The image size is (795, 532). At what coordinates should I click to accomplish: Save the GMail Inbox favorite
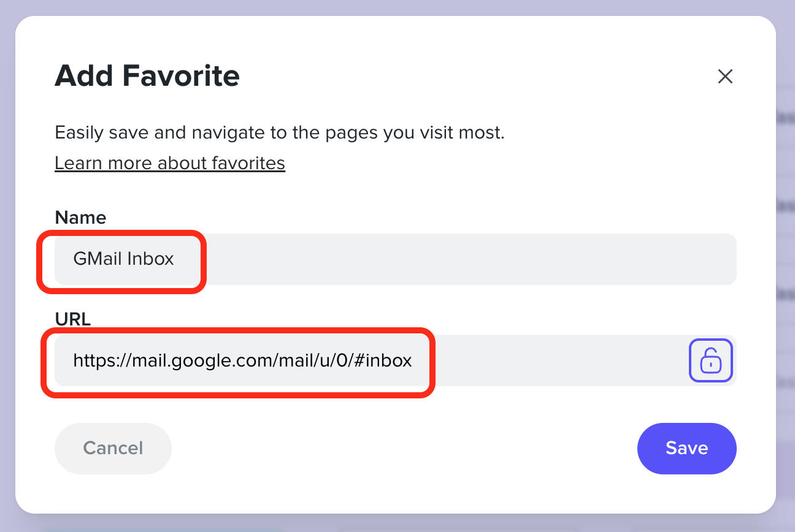click(686, 448)
